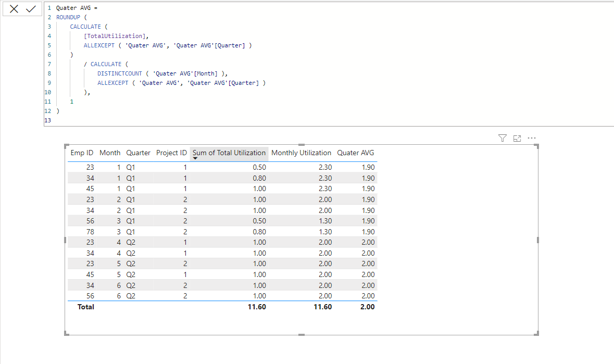Click the digit 1 on formula line 11
The height and width of the screenshot is (364, 614).
coord(72,102)
